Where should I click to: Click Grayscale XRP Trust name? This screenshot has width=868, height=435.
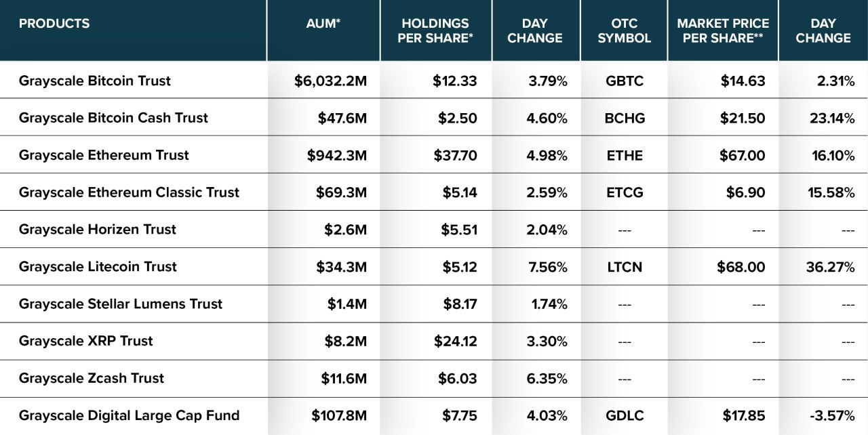pyautogui.click(x=86, y=341)
